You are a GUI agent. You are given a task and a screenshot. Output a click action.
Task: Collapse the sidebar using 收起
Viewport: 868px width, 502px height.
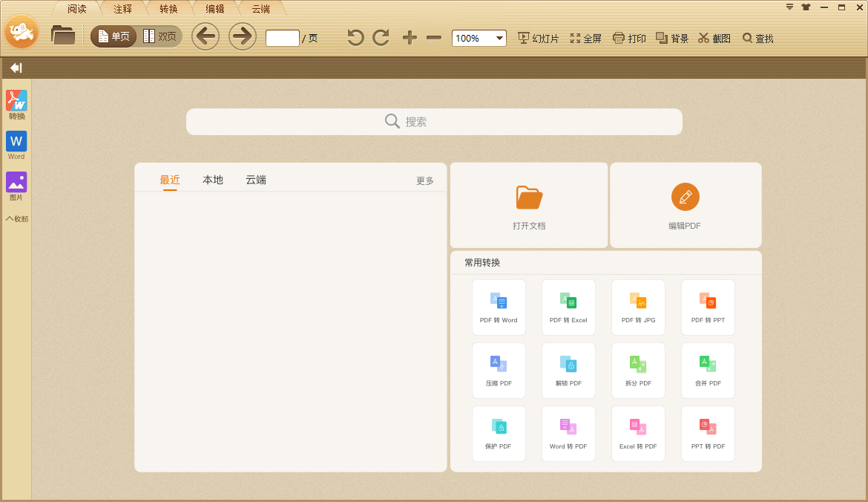16,218
